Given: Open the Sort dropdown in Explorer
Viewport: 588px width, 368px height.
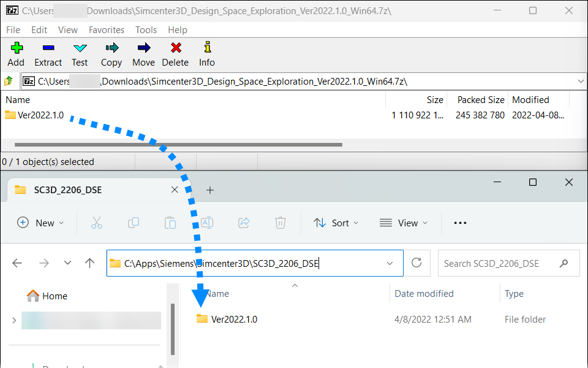Looking at the screenshot, I should (336, 223).
